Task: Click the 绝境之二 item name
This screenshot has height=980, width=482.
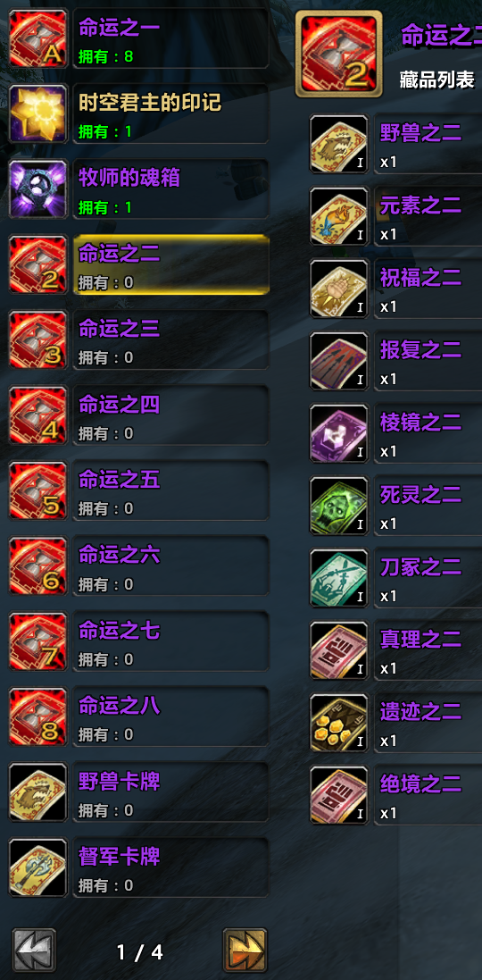Action: [420, 783]
